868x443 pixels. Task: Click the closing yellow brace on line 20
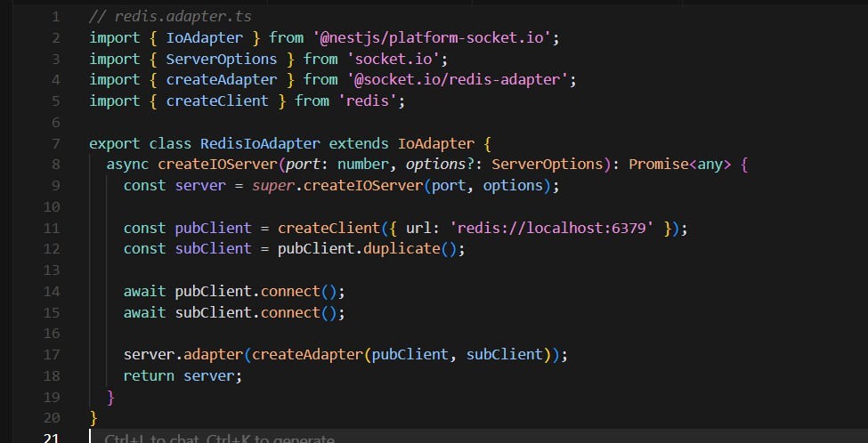pos(93,418)
